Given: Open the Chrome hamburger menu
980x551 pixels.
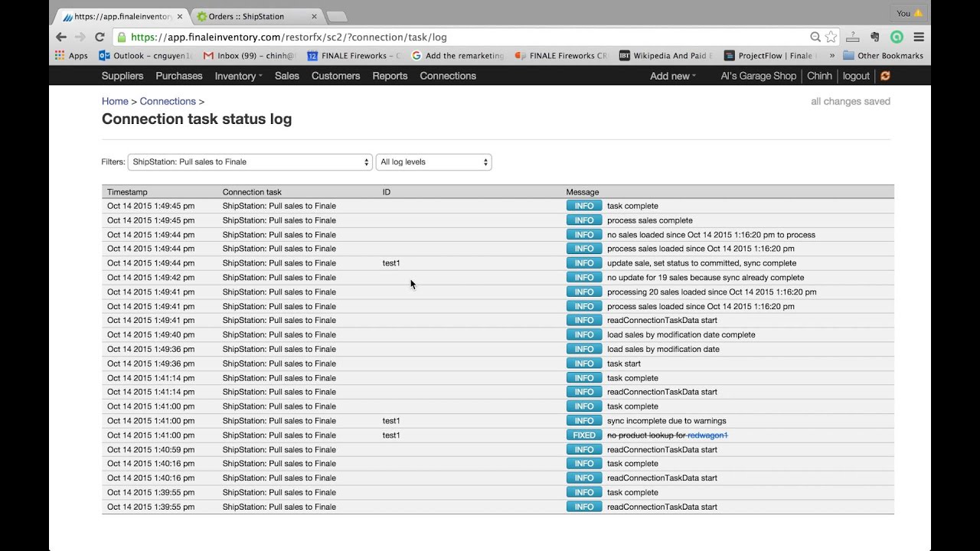Looking at the screenshot, I should point(919,37).
